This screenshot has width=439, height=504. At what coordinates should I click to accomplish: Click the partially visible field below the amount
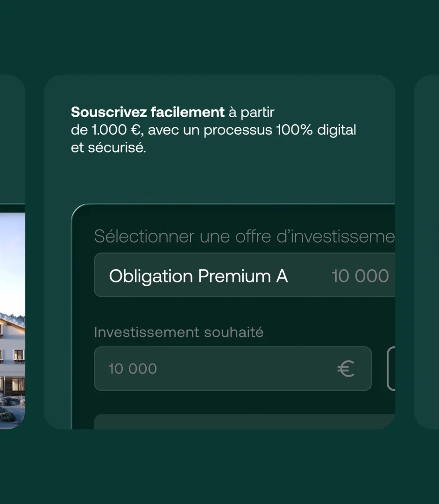(244, 422)
